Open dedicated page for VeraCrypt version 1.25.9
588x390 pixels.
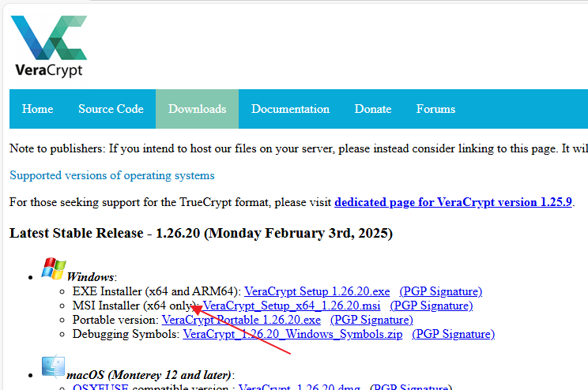click(454, 202)
